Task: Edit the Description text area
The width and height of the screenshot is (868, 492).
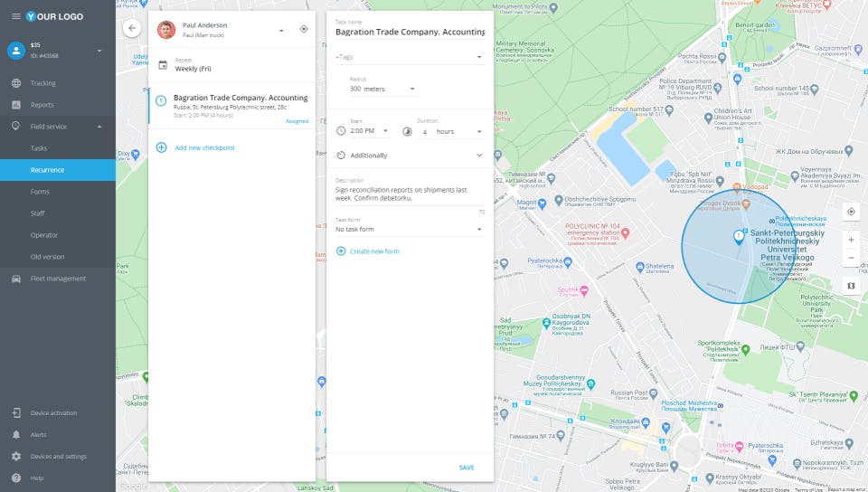Action: point(410,194)
